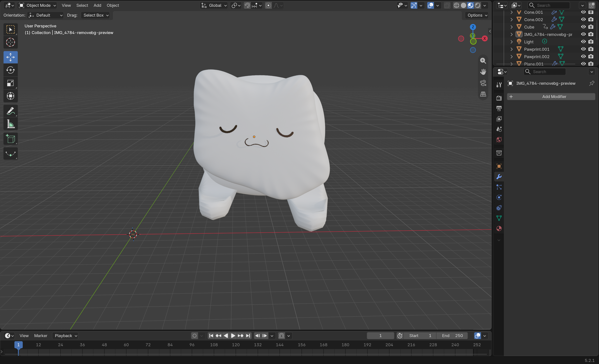Open the Particles properties tab
Viewport: 599px width, 364px height.
[499, 187]
